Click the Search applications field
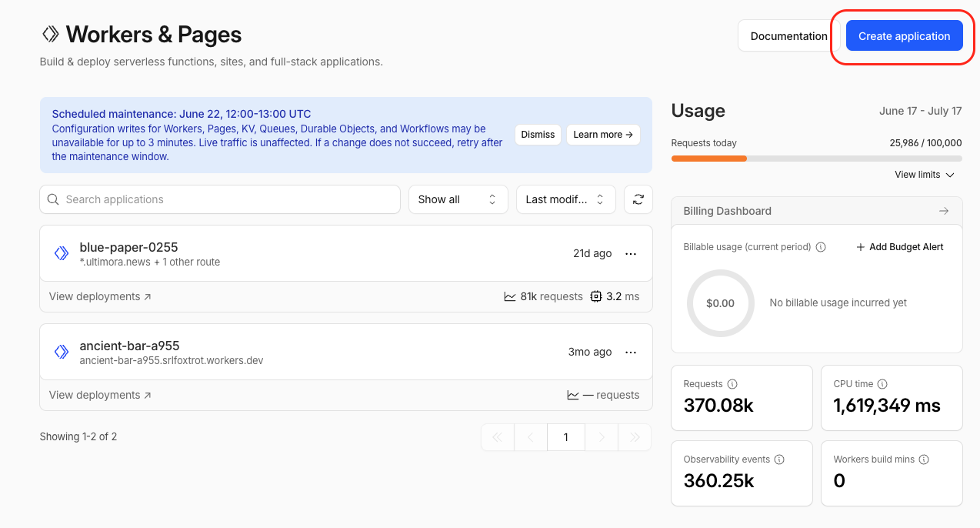The image size is (980, 528). (x=220, y=199)
